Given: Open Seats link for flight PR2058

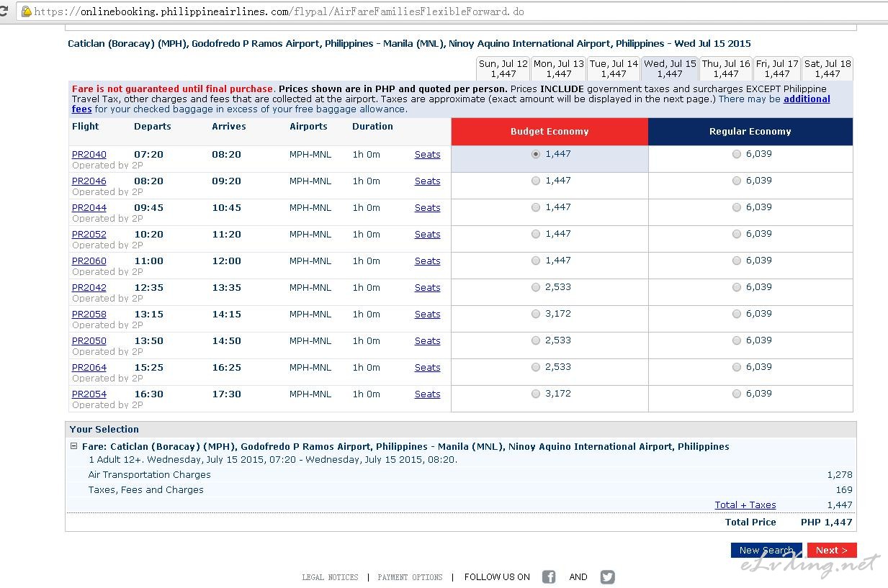Looking at the screenshot, I should (x=427, y=315).
